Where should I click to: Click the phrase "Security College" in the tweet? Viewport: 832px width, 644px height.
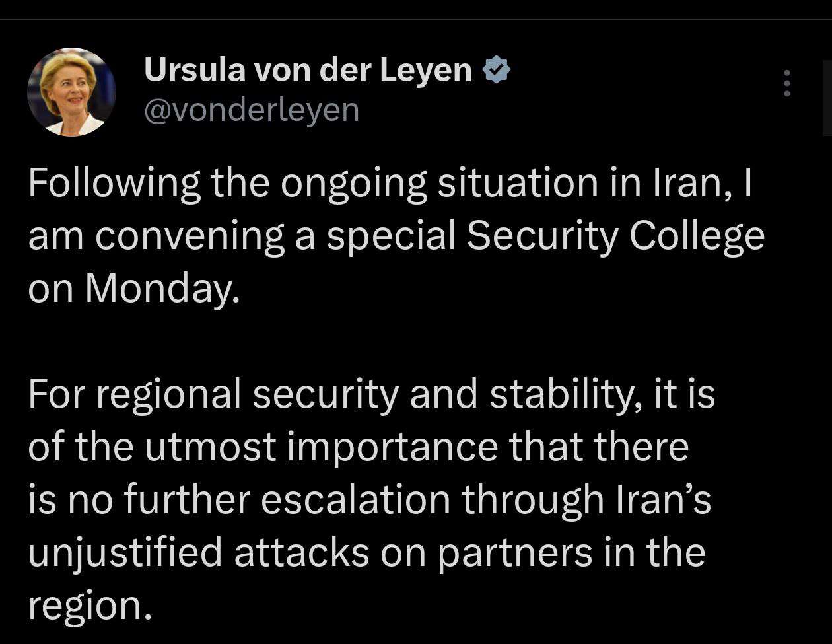coord(615,236)
